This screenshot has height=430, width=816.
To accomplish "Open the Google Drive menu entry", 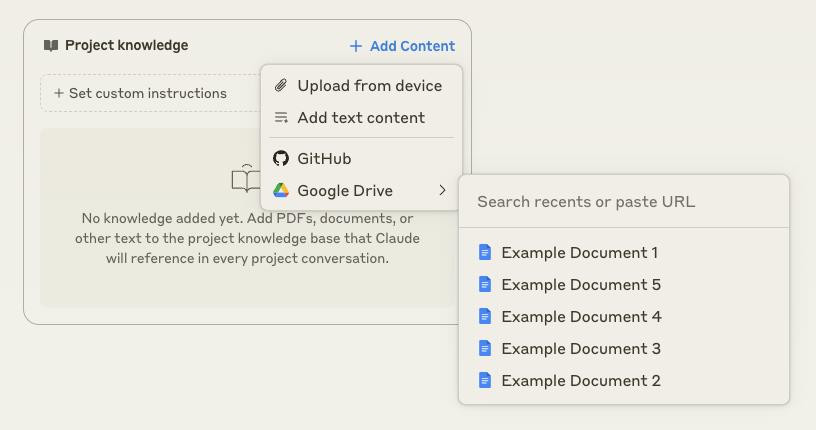I will [x=361, y=191].
